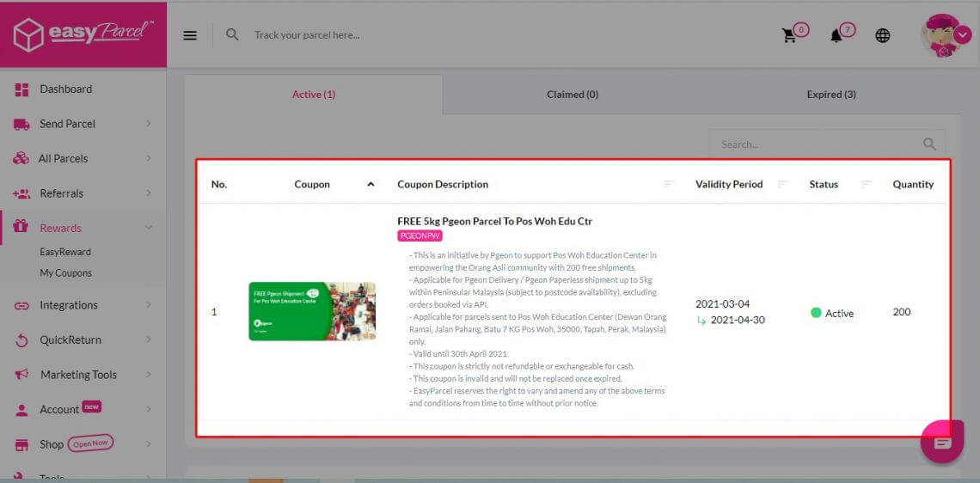Click the shopping cart icon
Image resolution: width=980 pixels, height=483 pixels.
tap(788, 35)
